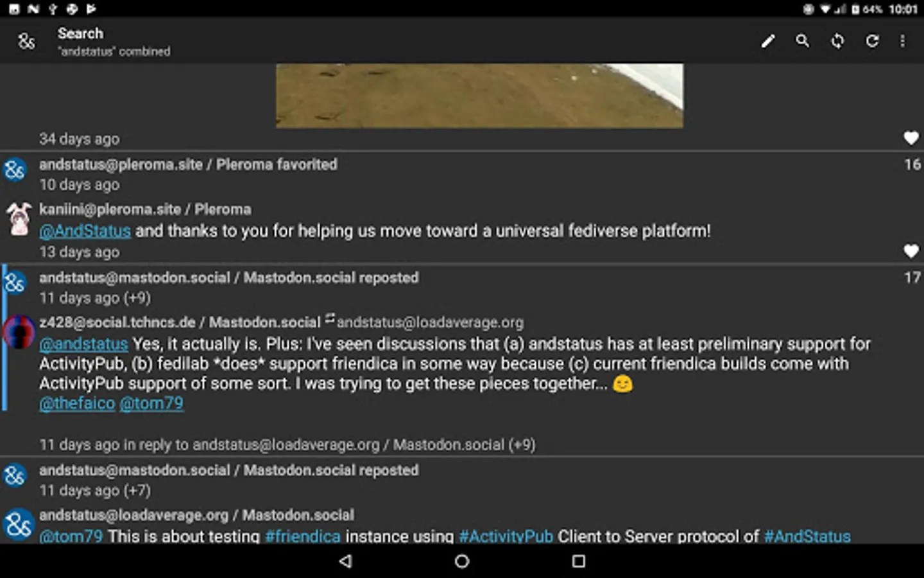This screenshot has width=924, height=578.
Task: Tap kaniini's bunny avatar
Action: click(18, 219)
